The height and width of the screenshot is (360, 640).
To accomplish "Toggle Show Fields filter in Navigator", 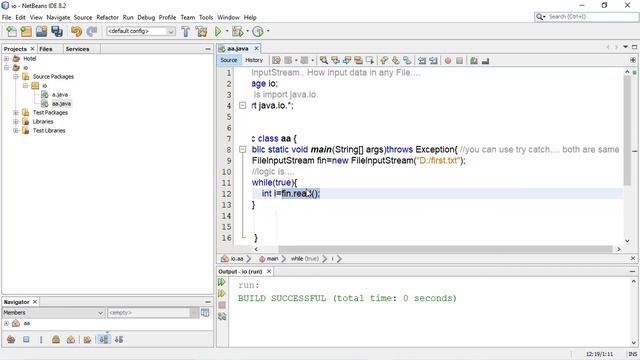I will (26, 340).
